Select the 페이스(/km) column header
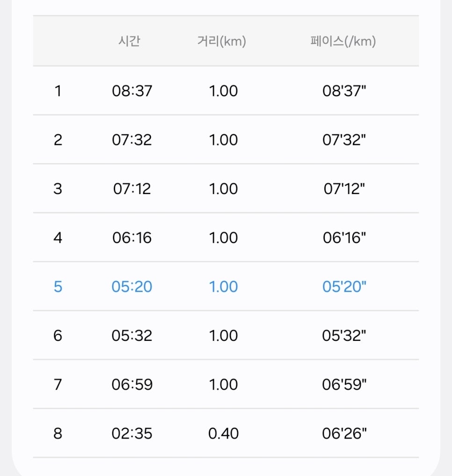This screenshot has height=476, width=452. (x=343, y=41)
